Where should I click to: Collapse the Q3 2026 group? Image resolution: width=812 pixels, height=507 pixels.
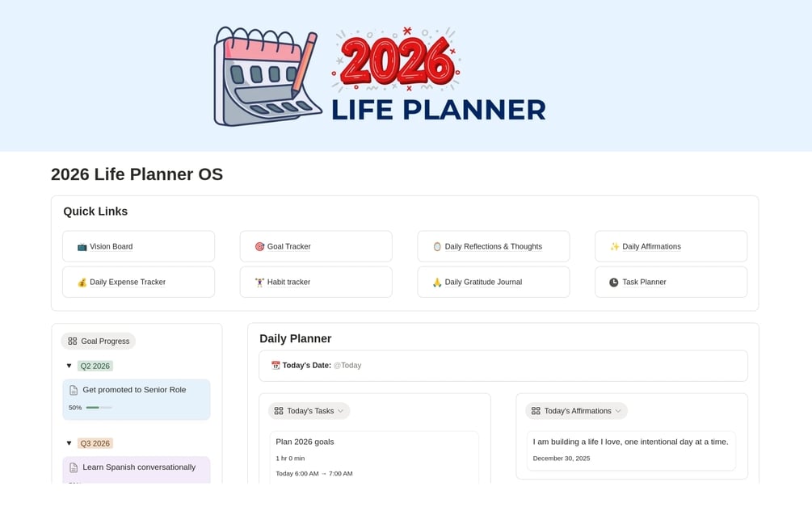69,443
